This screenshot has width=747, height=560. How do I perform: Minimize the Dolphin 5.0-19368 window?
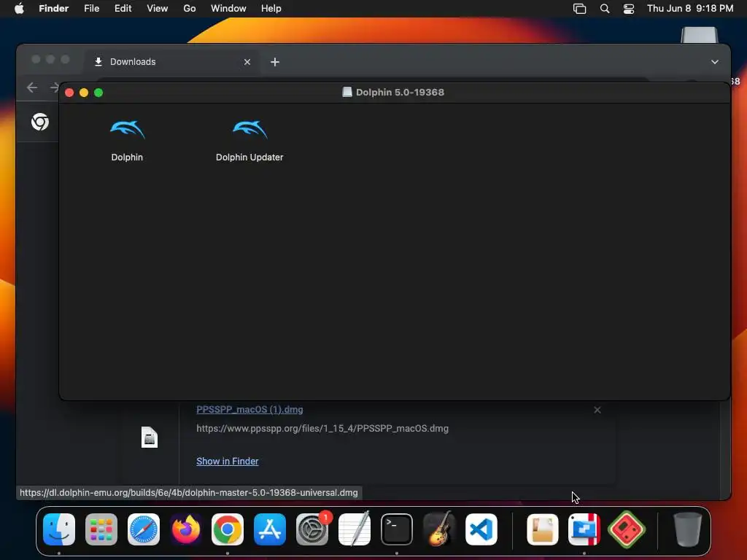[x=84, y=93]
